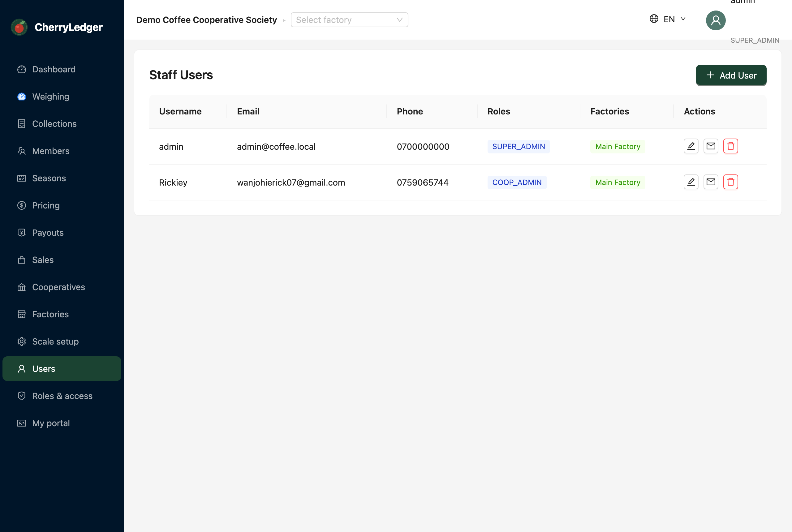This screenshot has width=792, height=532.
Task: Click the COOP_ADMIN role tag
Action: click(517, 182)
